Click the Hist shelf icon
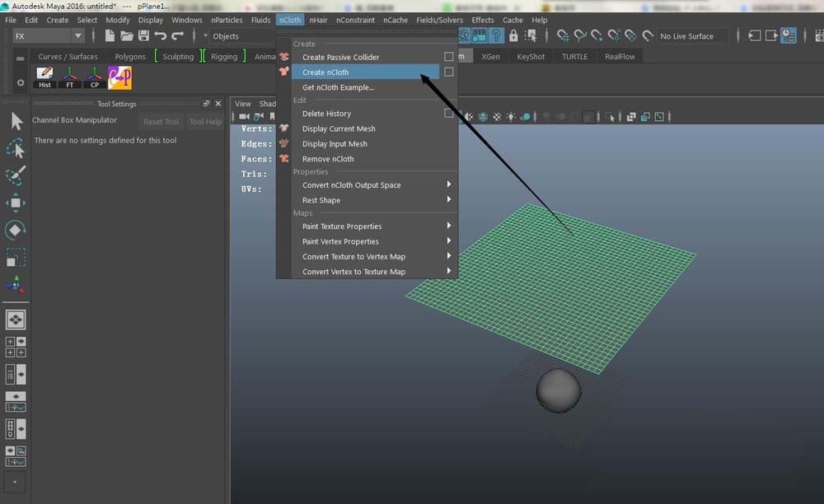This screenshot has width=824, height=504. pyautogui.click(x=44, y=77)
